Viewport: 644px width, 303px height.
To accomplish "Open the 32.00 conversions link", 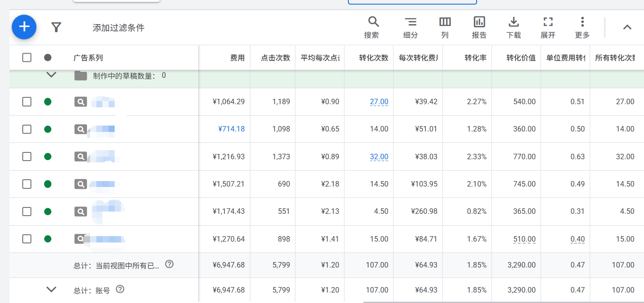I will [379, 157].
